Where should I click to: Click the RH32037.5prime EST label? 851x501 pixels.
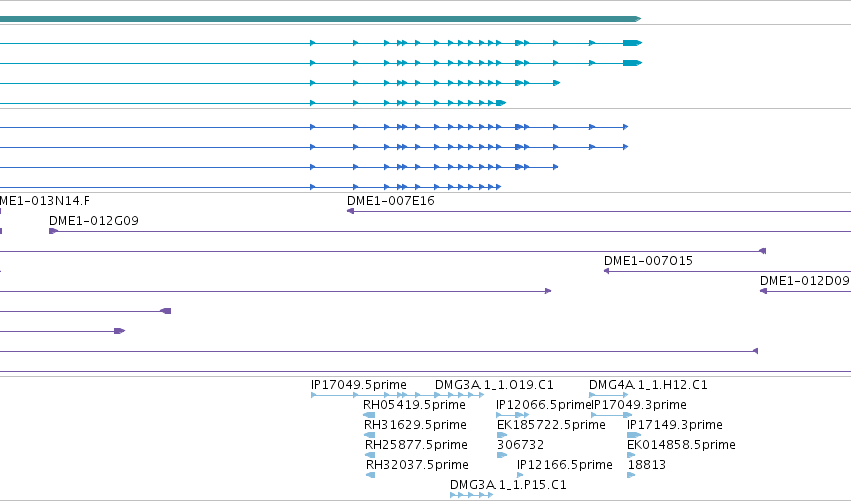click(417, 465)
